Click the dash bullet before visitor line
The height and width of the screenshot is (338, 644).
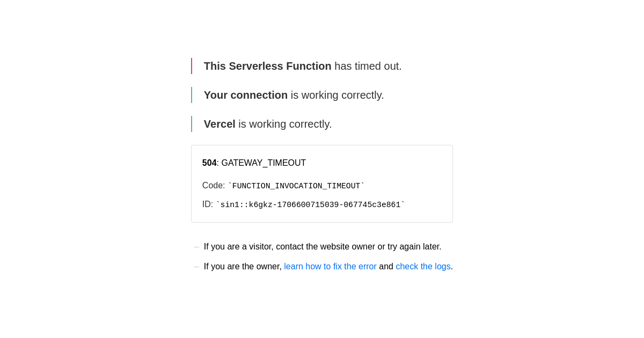click(x=196, y=247)
